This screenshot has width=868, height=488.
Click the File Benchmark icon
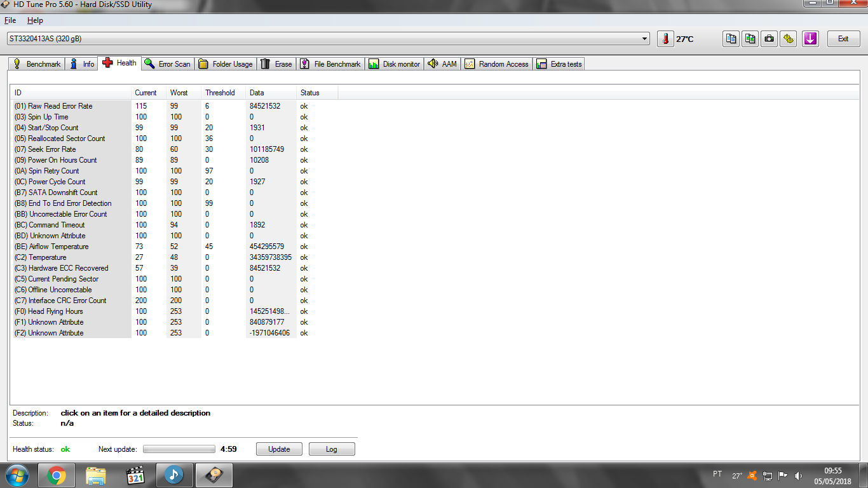(x=305, y=64)
